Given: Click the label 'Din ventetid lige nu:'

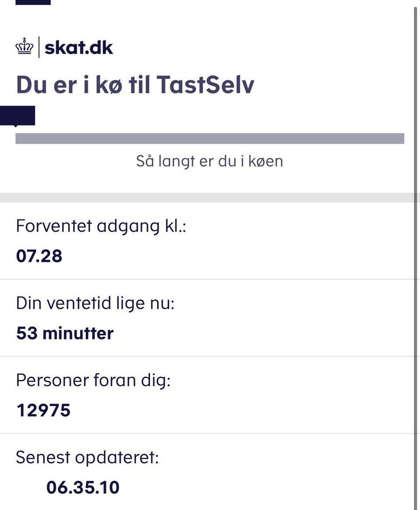Looking at the screenshot, I should pos(95,303).
